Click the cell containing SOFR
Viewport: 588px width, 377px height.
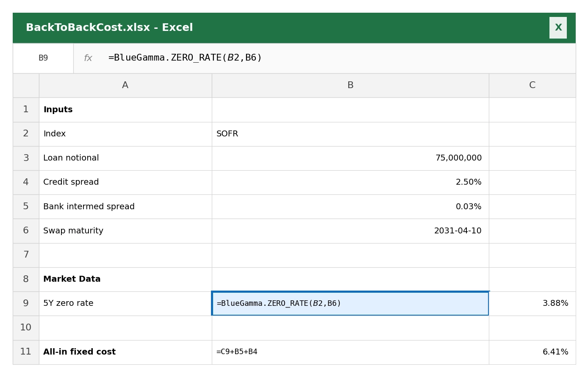coord(350,134)
